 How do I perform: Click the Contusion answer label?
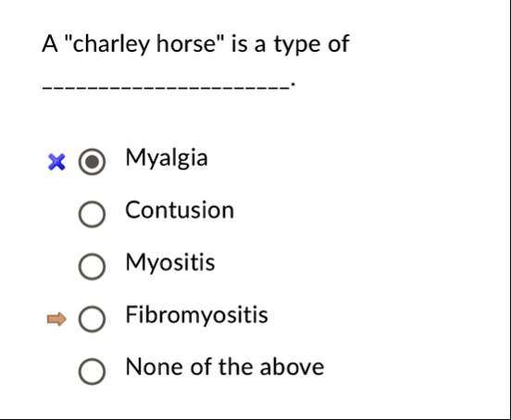tap(180, 210)
